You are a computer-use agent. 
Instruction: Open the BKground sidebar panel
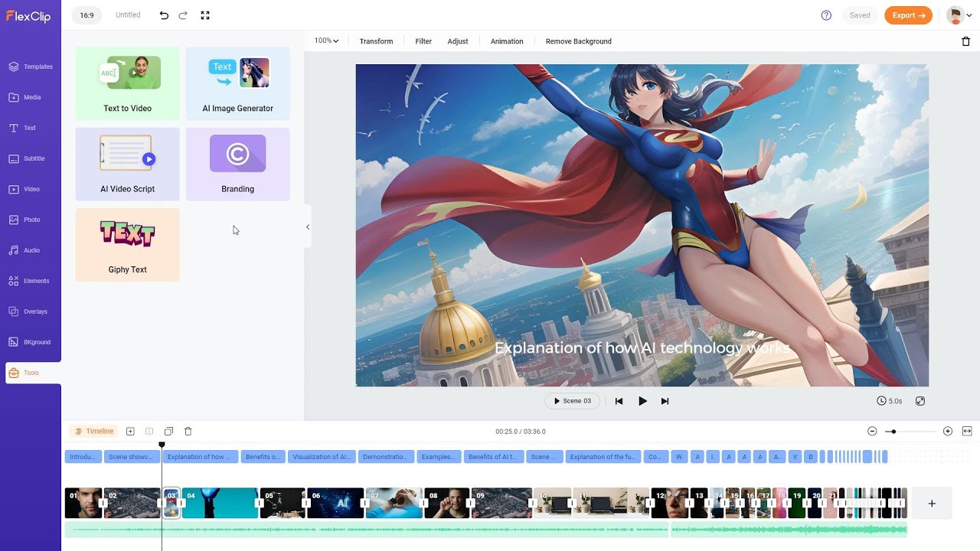[31, 342]
